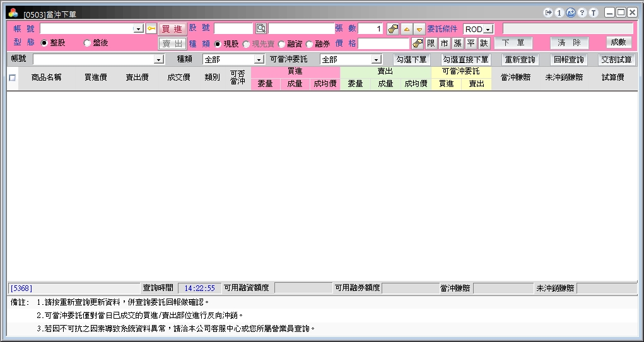
Task: Click the yellow key icon beside account field
Action: pos(151,29)
